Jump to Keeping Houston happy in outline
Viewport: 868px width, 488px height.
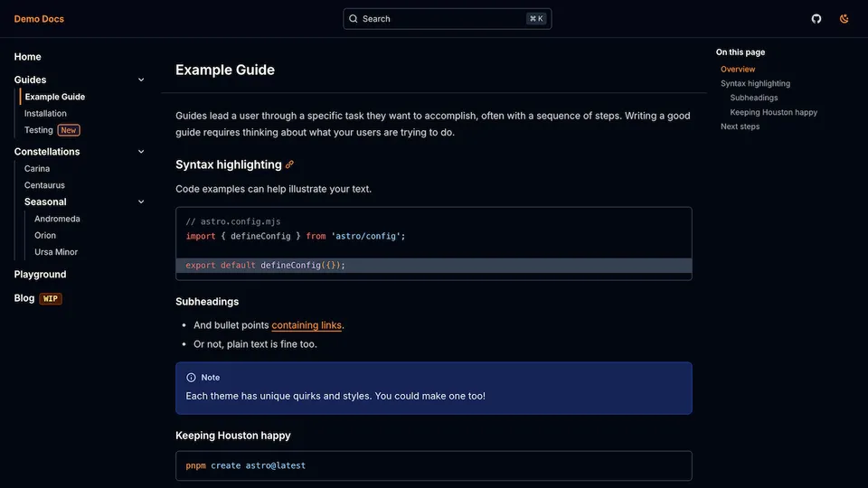pos(774,112)
